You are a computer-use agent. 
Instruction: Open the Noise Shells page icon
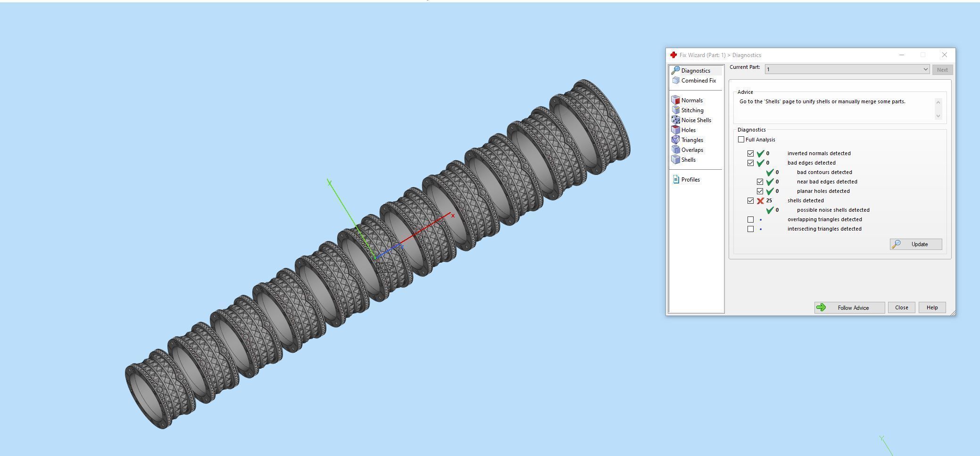pyautogui.click(x=675, y=120)
